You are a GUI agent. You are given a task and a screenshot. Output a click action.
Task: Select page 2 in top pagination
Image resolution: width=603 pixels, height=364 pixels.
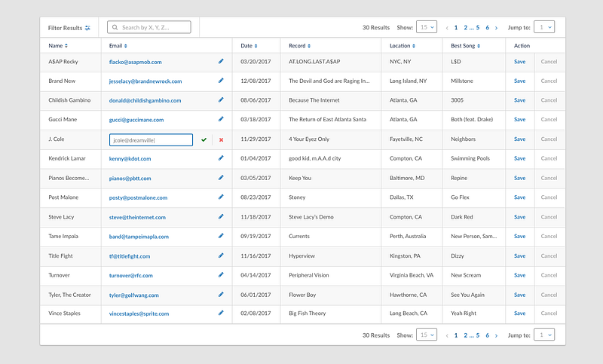(465, 27)
